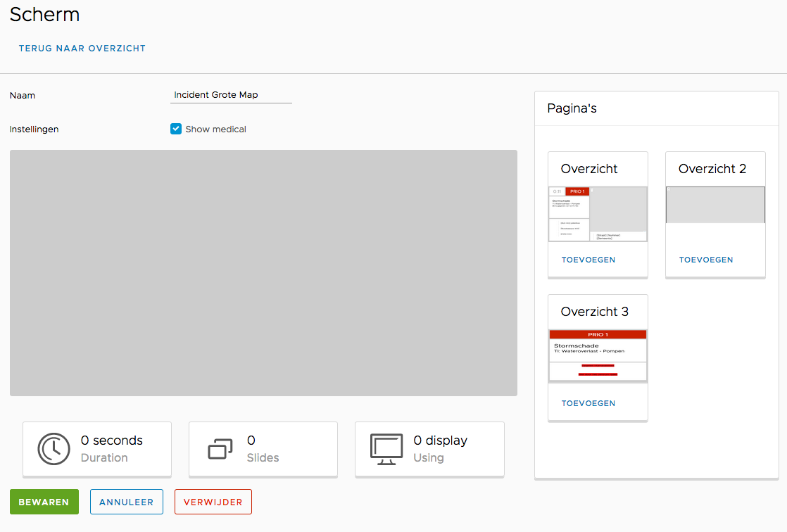Viewport: 787px width, 532px height.
Task: Click the large grey screen preview area
Action: click(x=263, y=272)
